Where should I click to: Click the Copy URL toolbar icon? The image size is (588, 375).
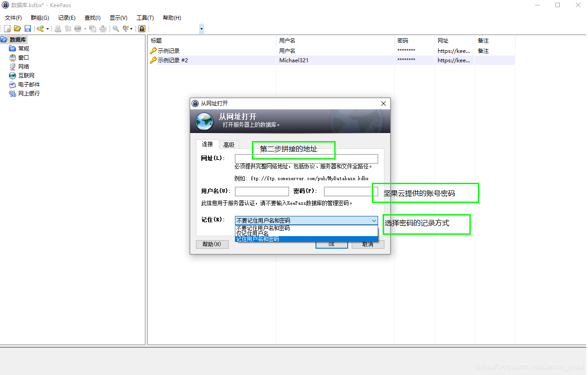tap(93, 29)
